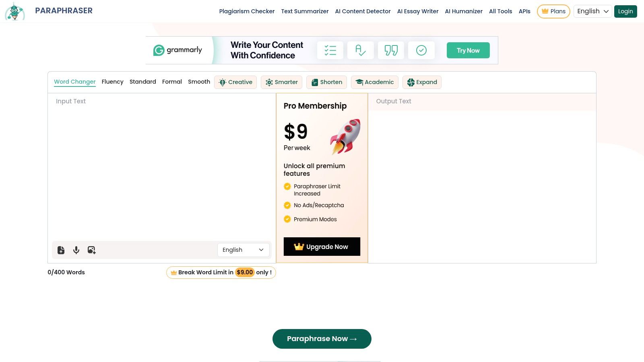
Task: Click the Grammarly quotation marks icon
Action: 391,50
